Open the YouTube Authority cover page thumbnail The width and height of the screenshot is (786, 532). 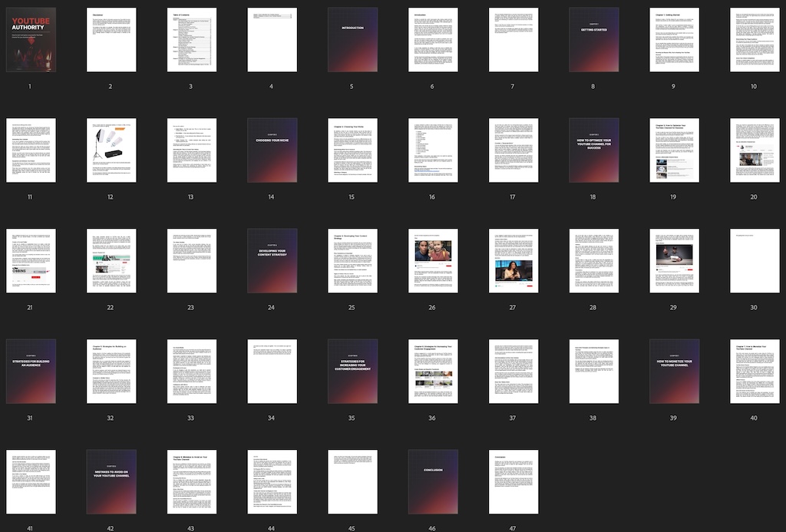(31, 40)
